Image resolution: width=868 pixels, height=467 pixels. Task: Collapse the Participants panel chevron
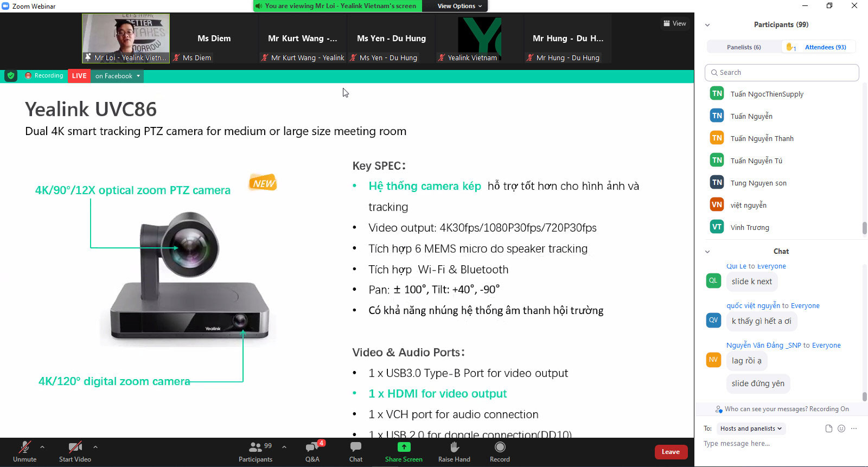707,25
